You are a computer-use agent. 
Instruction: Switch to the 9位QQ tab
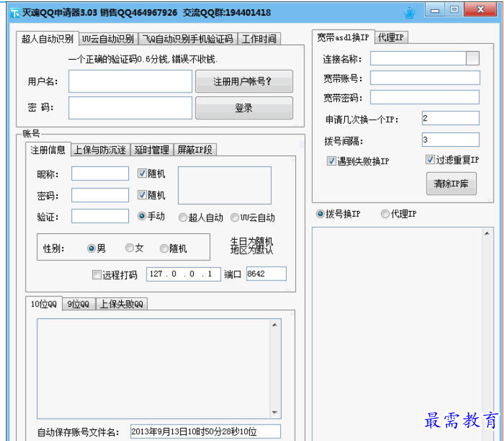coord(79,304)
